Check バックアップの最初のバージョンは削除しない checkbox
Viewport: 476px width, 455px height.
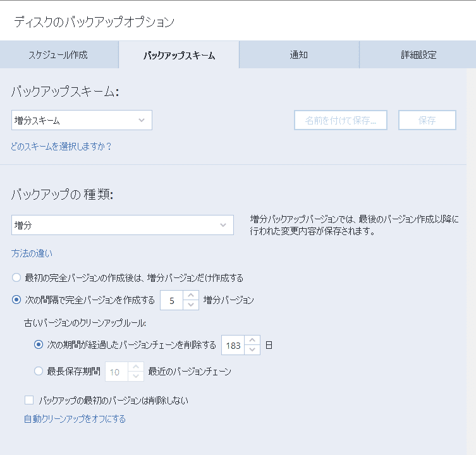29,400
